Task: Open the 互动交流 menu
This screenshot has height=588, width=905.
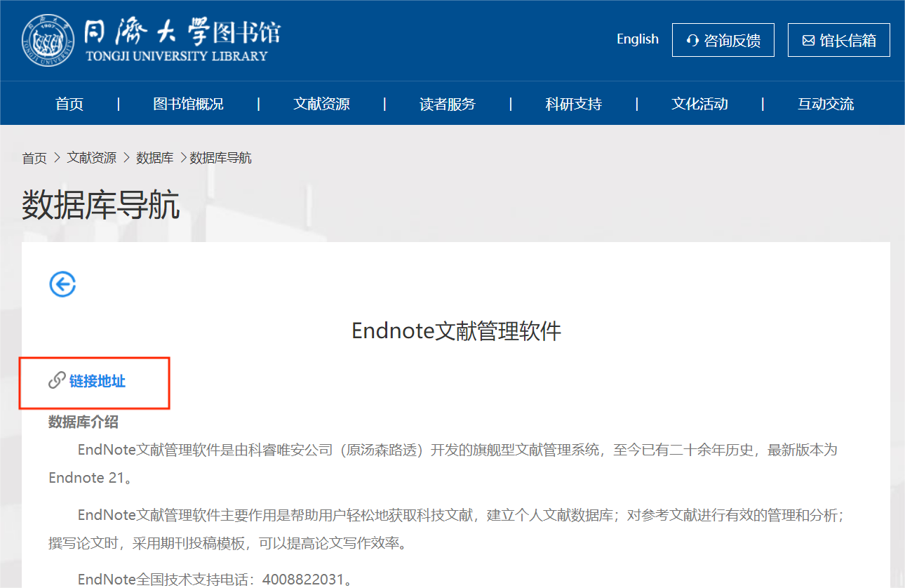Action: click(x=826, y=104)
